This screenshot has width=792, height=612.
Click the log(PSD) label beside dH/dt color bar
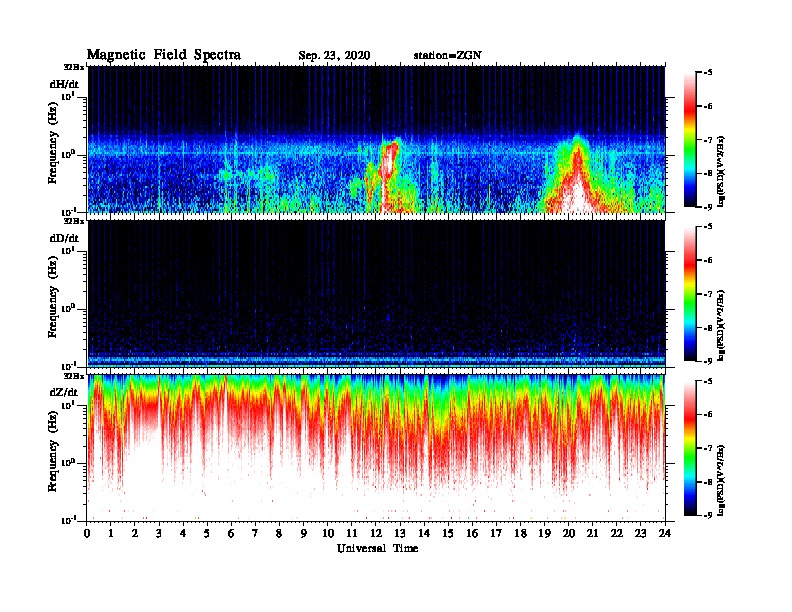721,171
